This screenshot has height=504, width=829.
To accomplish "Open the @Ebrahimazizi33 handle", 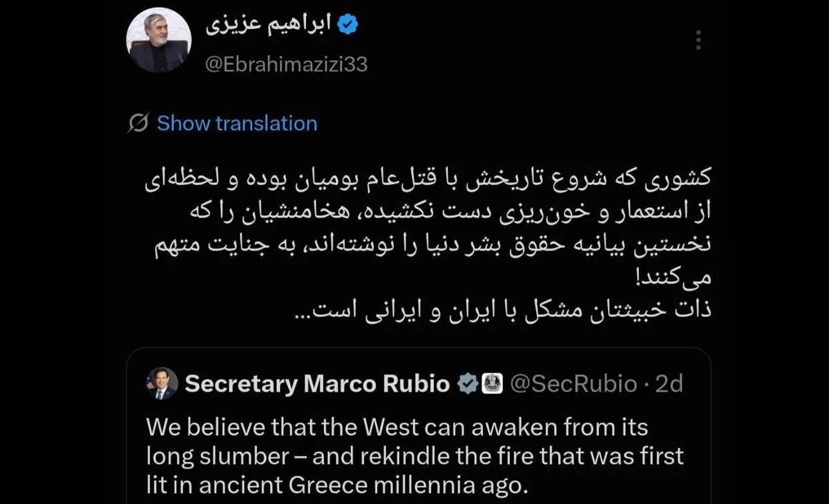I will [287, 65].
